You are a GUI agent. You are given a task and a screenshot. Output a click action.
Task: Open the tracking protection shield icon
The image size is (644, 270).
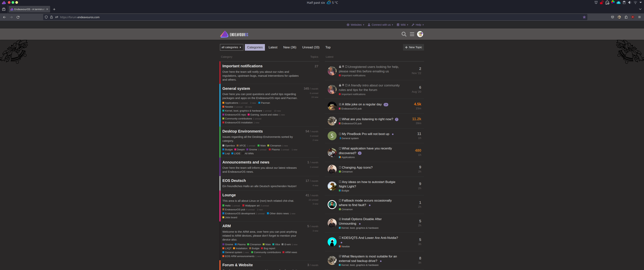[46, 17]
